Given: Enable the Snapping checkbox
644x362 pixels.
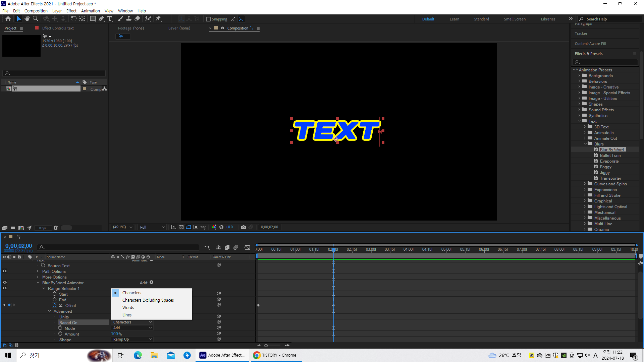Looking at the screenshot, I should click(208, 19).
